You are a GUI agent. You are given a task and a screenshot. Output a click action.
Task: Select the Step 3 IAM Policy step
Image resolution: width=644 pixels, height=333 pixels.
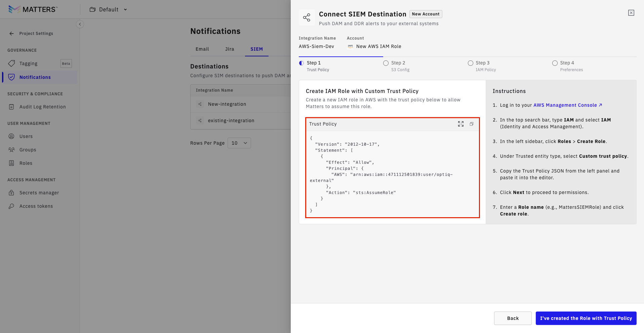[483, 66]
